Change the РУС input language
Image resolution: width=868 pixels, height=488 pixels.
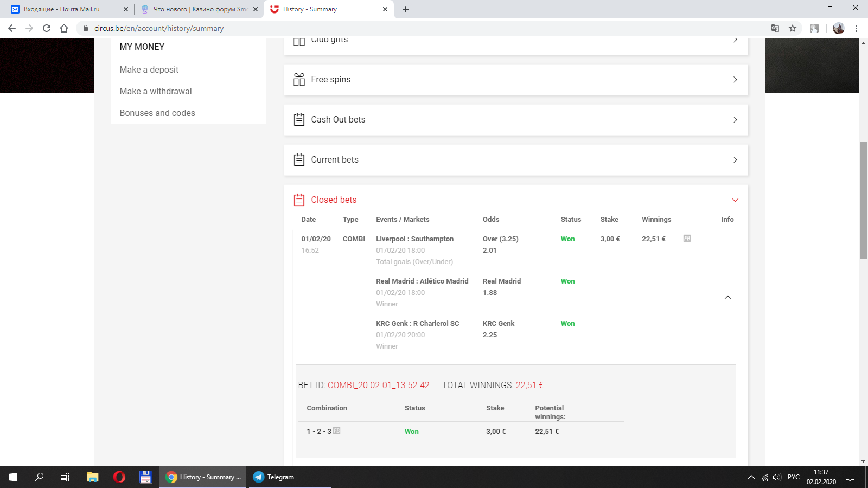[794, 477]
